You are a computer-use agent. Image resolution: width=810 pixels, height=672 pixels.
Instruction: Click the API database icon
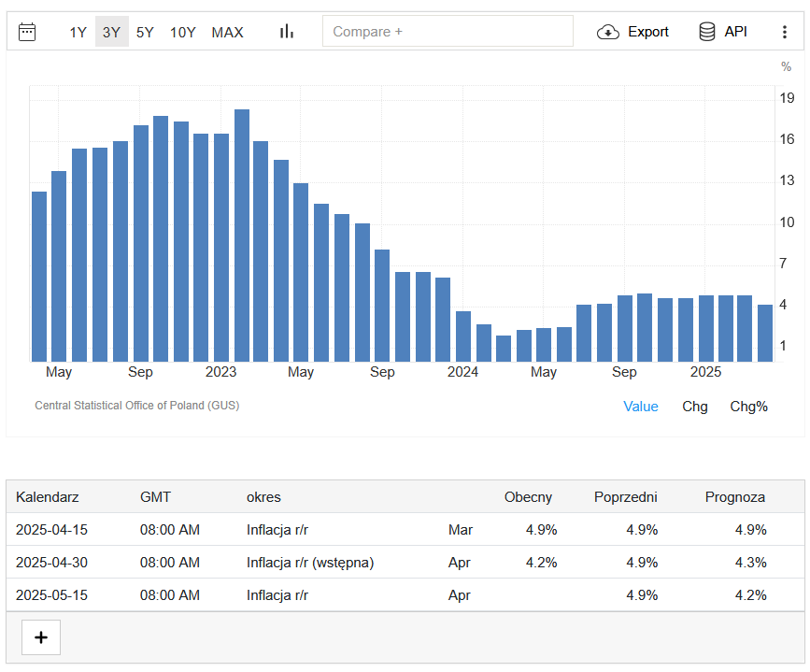tap(707, 32)
